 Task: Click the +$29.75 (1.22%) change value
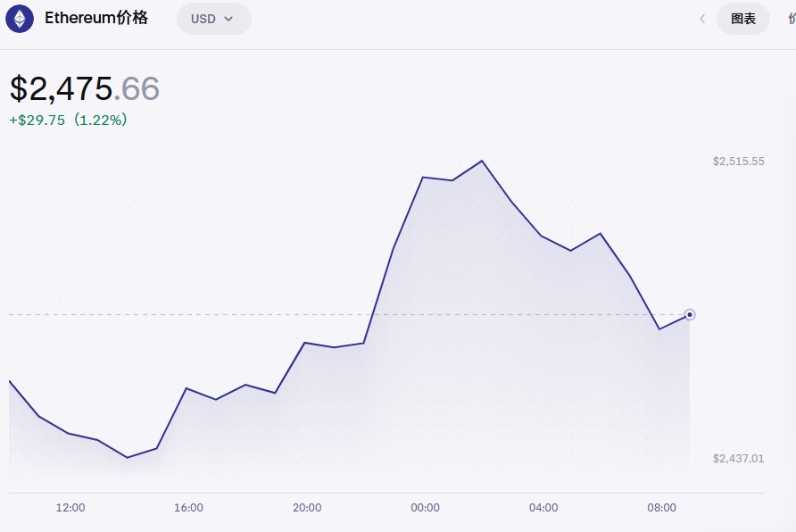[69, 120]
